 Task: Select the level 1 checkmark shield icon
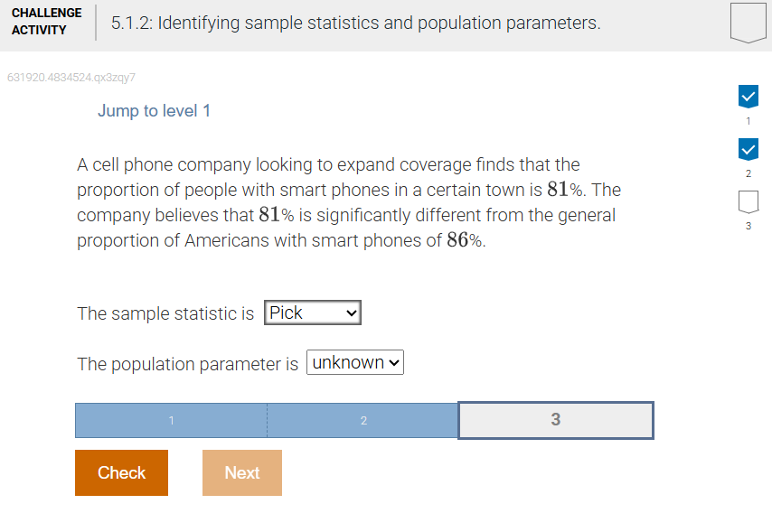748,96
